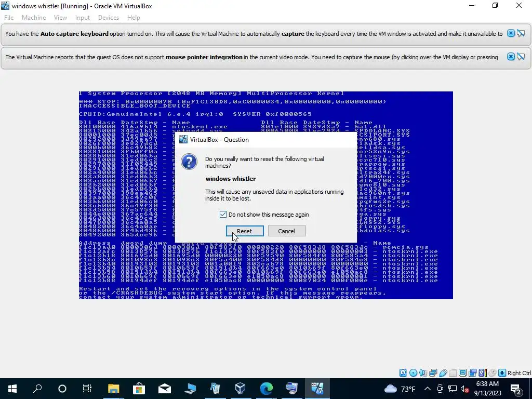Open the weather widget showing 73°F
532x399 pixels.
[400, 389]
